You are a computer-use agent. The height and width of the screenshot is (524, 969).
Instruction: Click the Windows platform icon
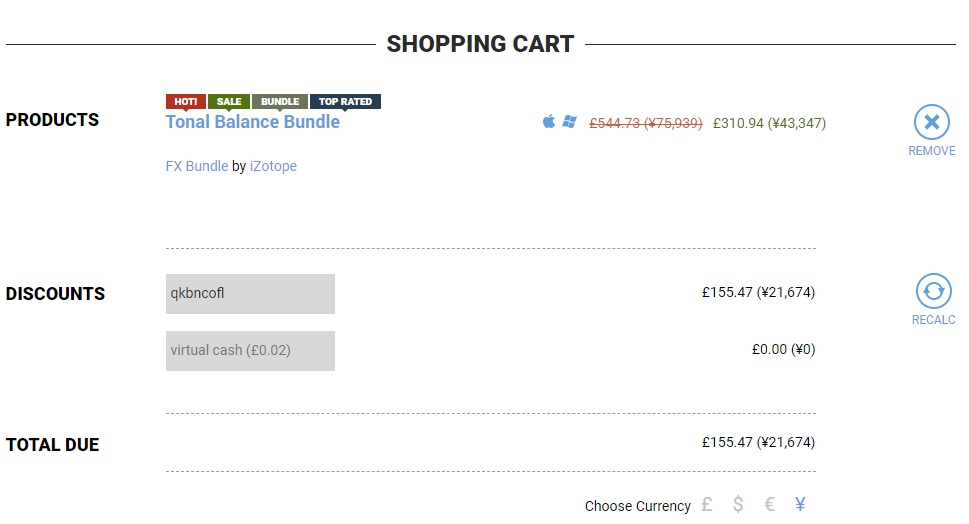tap(569, 121)
